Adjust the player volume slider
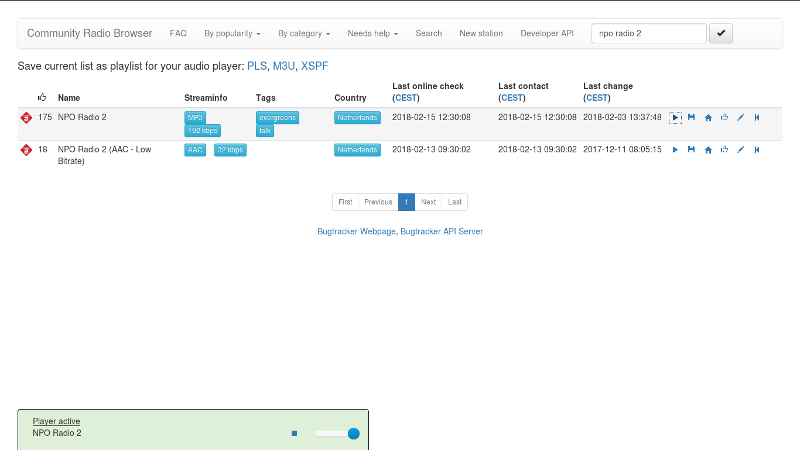800x450 pixels. coord(337,433)
